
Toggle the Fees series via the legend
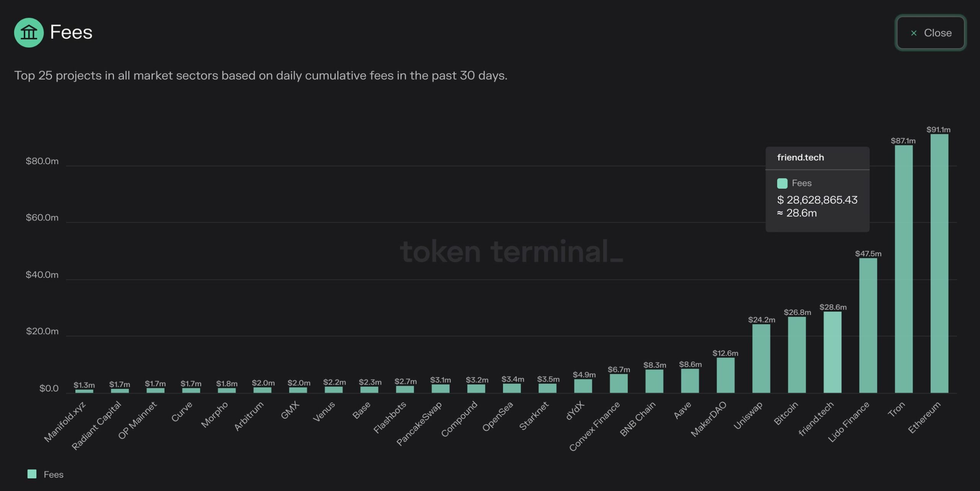(46, 474)
